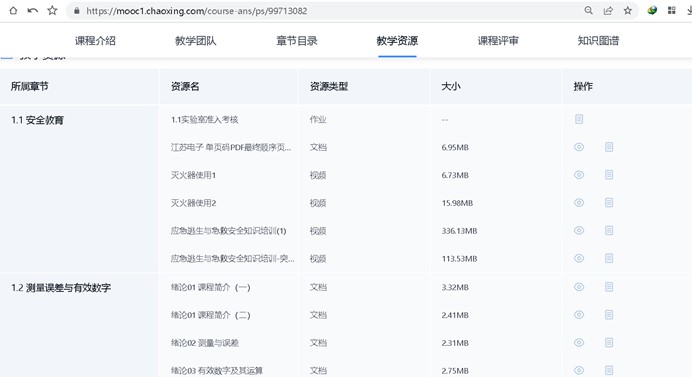Click the padlock site security icon

77,11
